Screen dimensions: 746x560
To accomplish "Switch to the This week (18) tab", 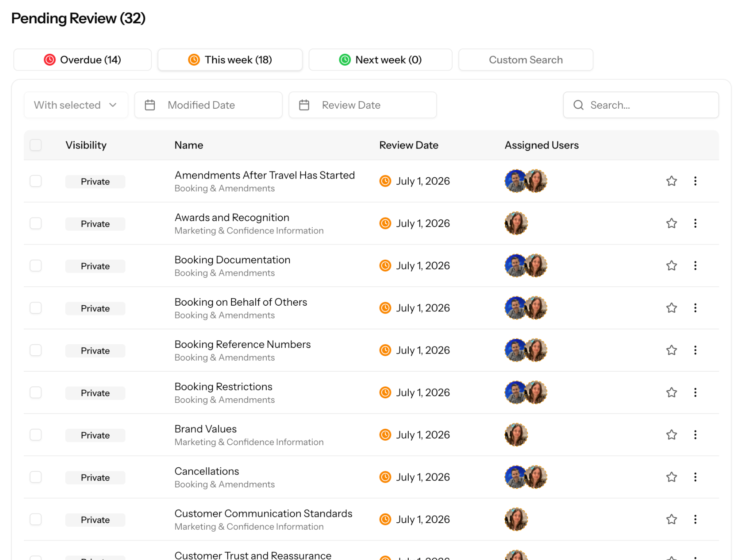I will pyautogui.click(x=230, y=60).
